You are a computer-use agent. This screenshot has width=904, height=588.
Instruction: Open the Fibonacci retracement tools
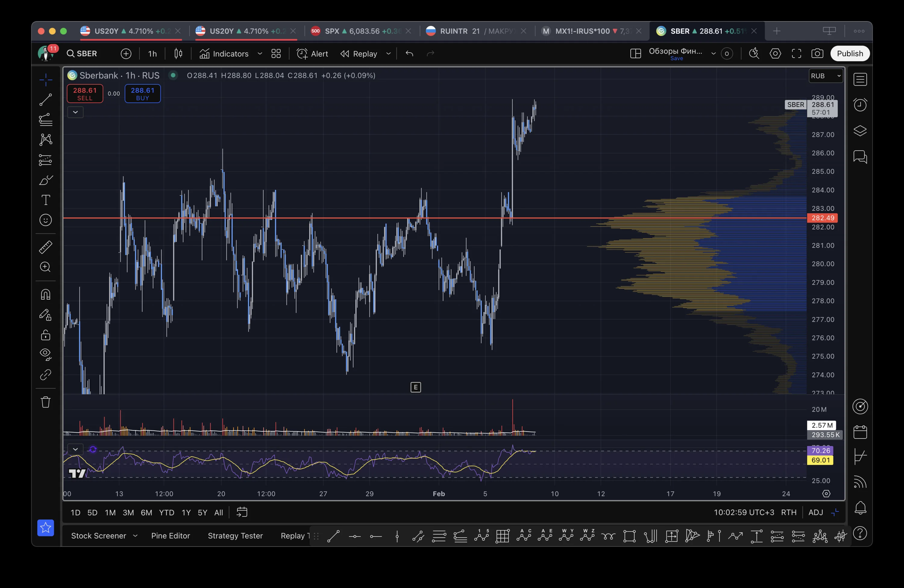click(46, 120)
